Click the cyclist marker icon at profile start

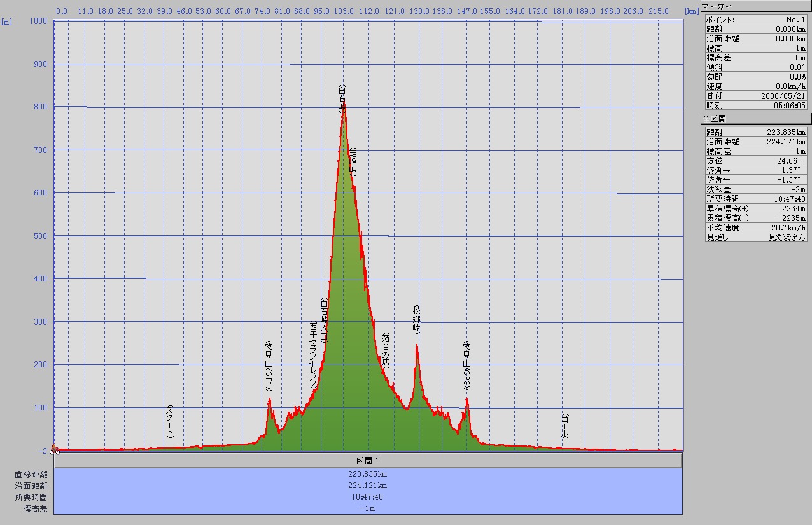pos(55,449)
